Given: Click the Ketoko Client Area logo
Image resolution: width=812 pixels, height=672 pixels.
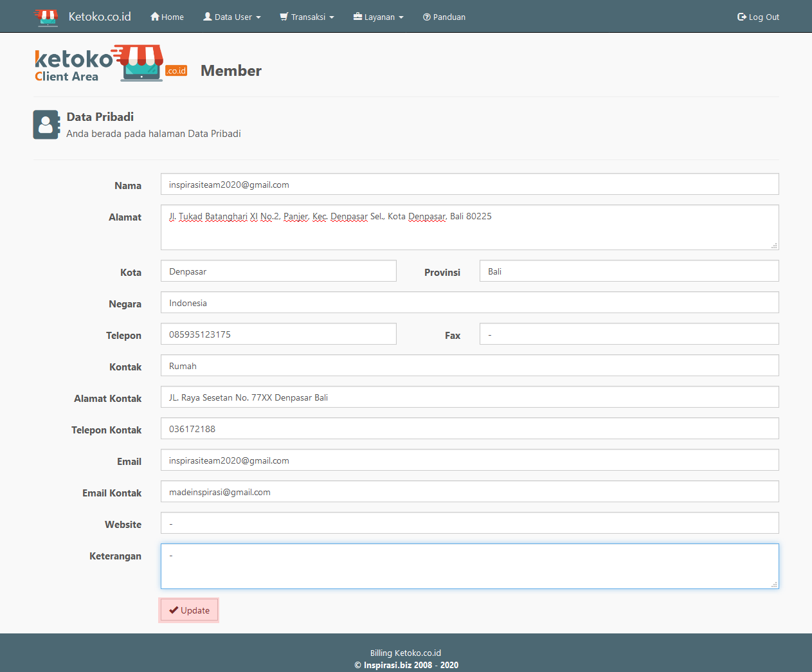Looking at the screenshot, I should (x=111, y=64).
